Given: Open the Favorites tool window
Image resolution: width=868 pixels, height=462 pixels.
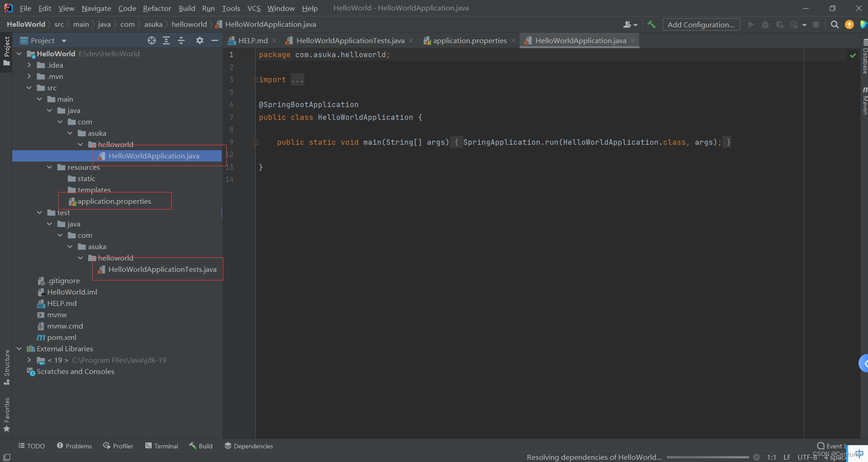Looking at the screenshot, I should pos(6,415).
